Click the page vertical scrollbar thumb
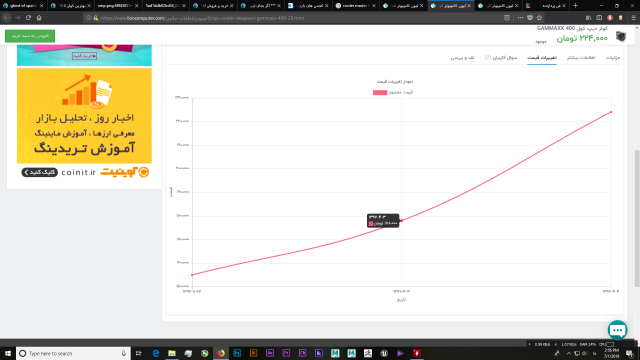This screenshot has width=640, height=360. tap(637, 218)
